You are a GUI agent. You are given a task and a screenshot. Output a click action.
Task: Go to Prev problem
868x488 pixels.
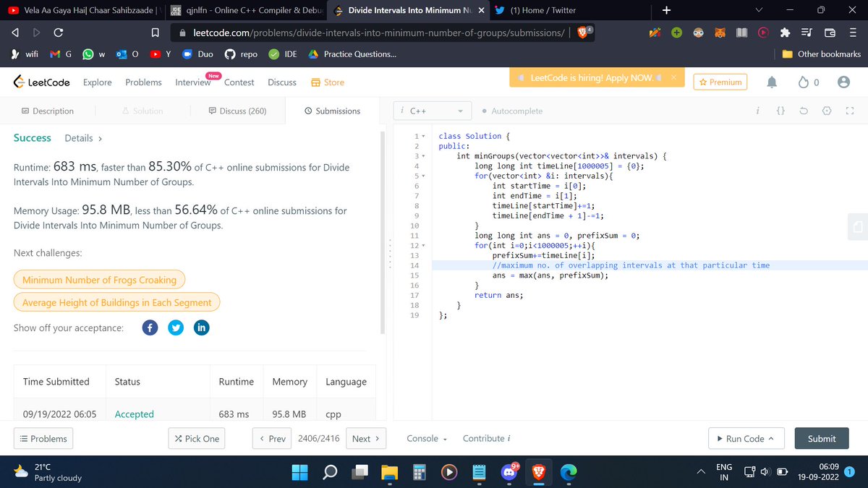click(x=272, y=439)
